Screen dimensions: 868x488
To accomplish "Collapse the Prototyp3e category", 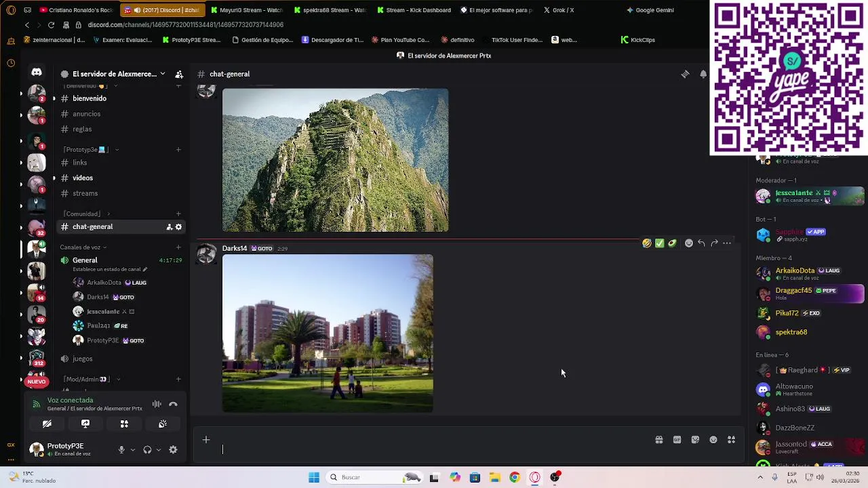I will tap(90, 150).
